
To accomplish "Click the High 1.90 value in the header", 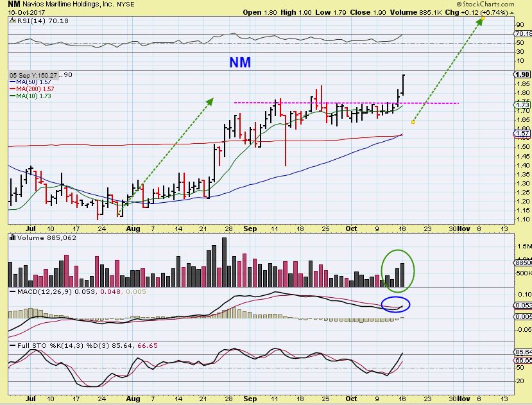I will pos(296,13).
